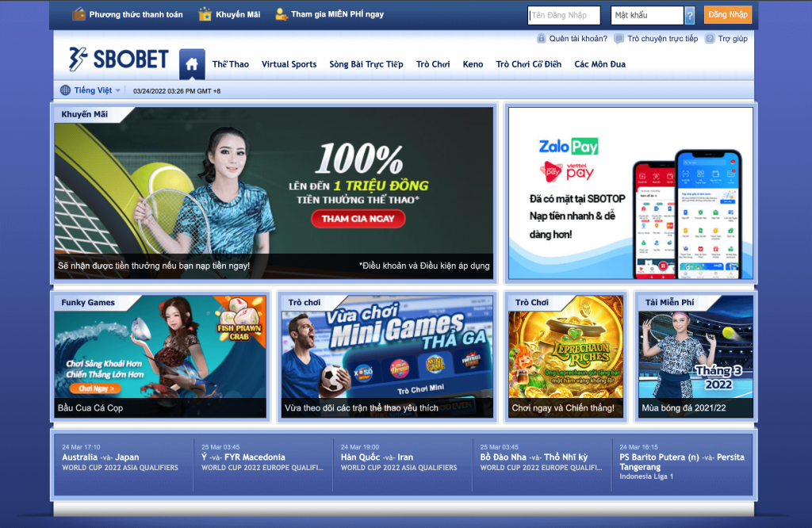Open the Tham gia MIỄN PHÍ ngay link
This screenshot has width=812, height=528.
pos(337,14)
